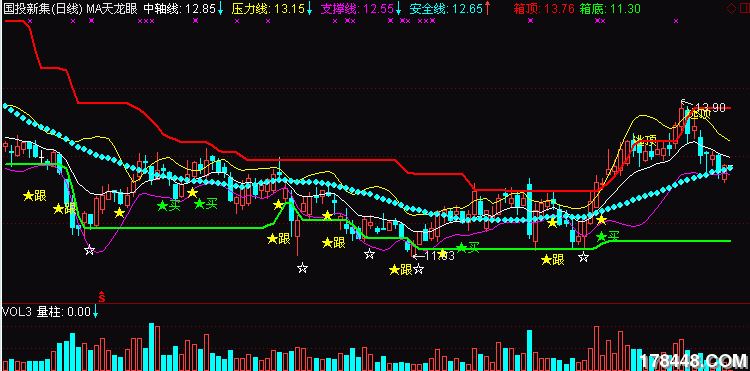The image size is (750, 371).
Task: Select the green 买 star beside 11.03 label
Action: 467,247
